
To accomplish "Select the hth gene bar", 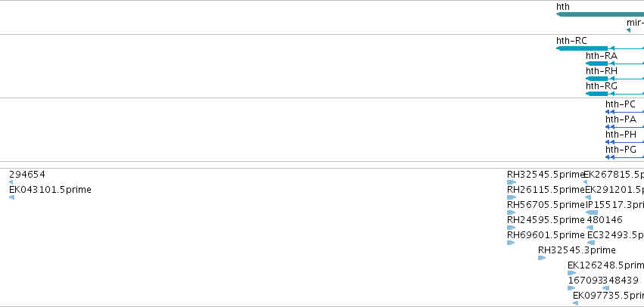I will click(x=600, y=14).
